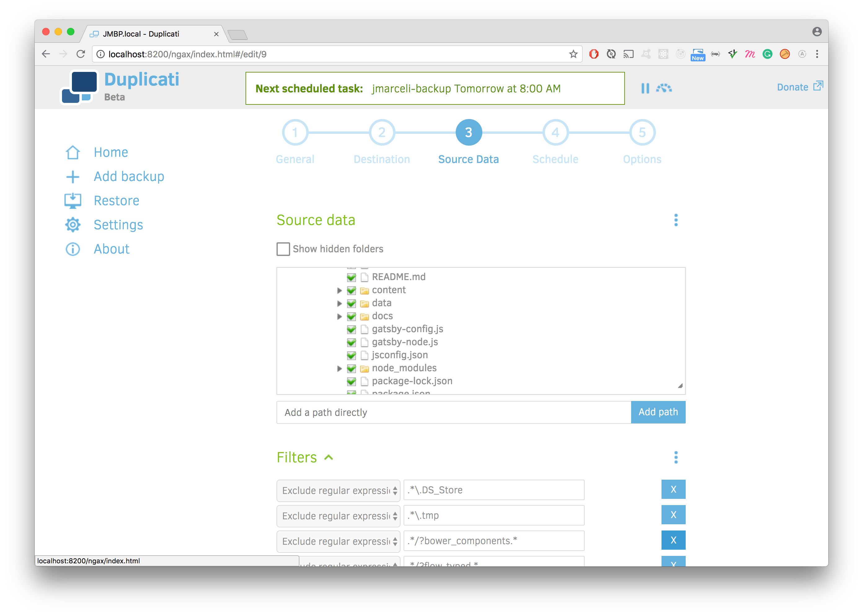This screenshot has width=863, height=616.
Task: Expand the docs folder
Action: 339,316
